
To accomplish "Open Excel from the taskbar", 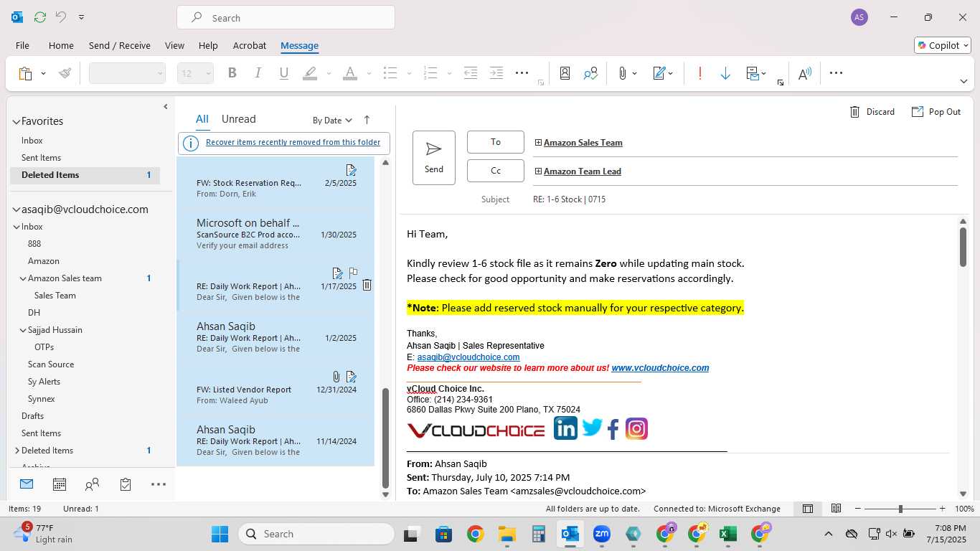I will [727, 534].
